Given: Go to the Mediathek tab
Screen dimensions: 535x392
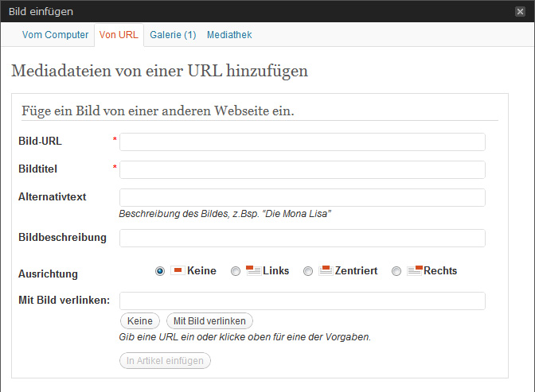Looking at the screenshot, I should tap(229, 35).
